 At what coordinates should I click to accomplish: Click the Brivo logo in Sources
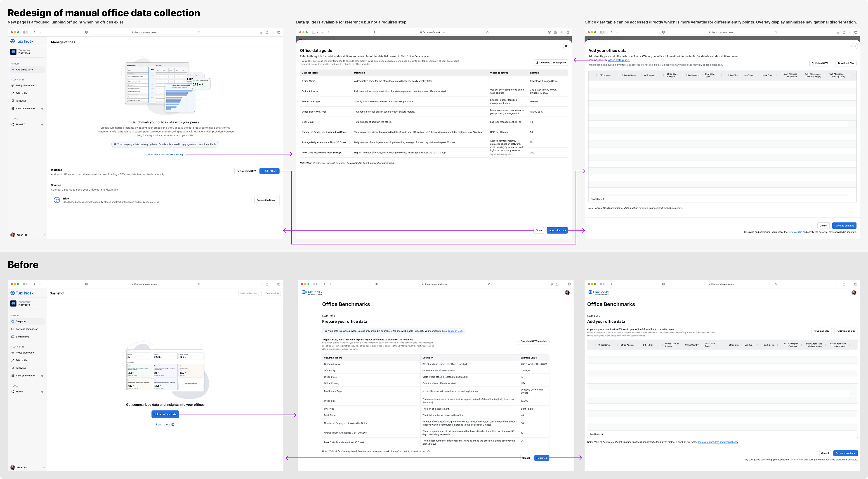point(57,200)
